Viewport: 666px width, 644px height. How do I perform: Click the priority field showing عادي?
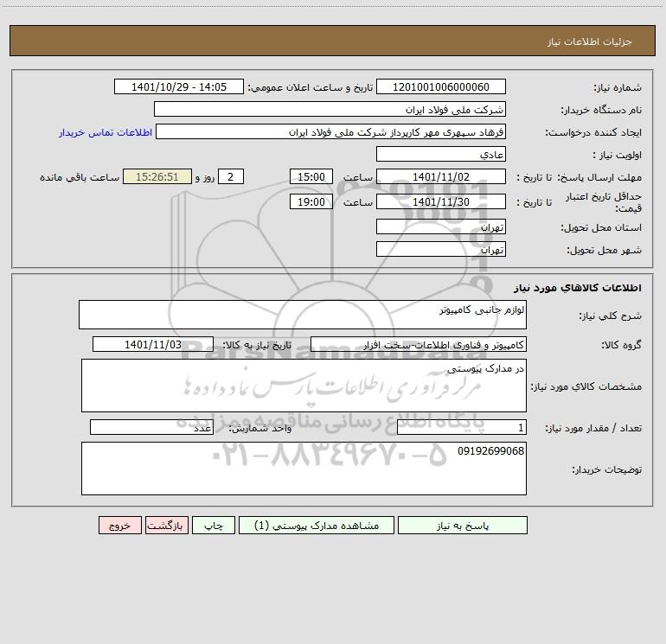441,154
